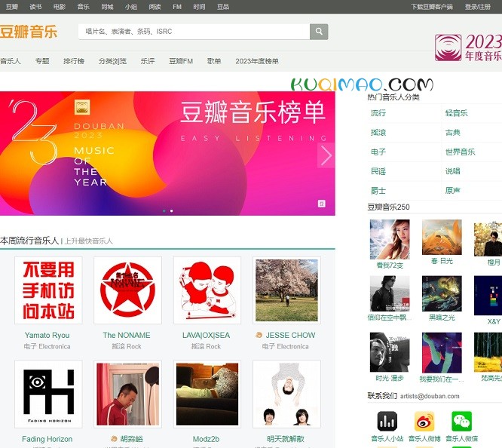Click the 2023 music of the year banner
Image resolution: width=502 pixels, height=448 pixels.
[x=167, y=154]
